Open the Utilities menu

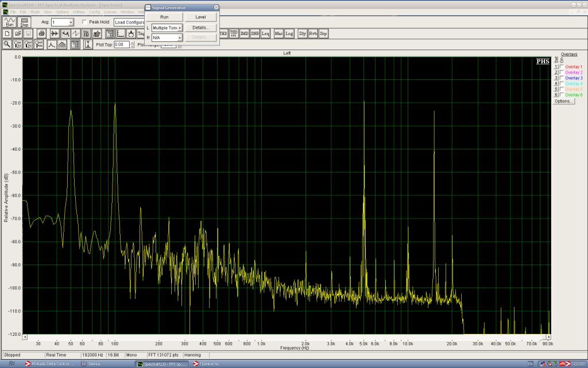pos(79,12)
